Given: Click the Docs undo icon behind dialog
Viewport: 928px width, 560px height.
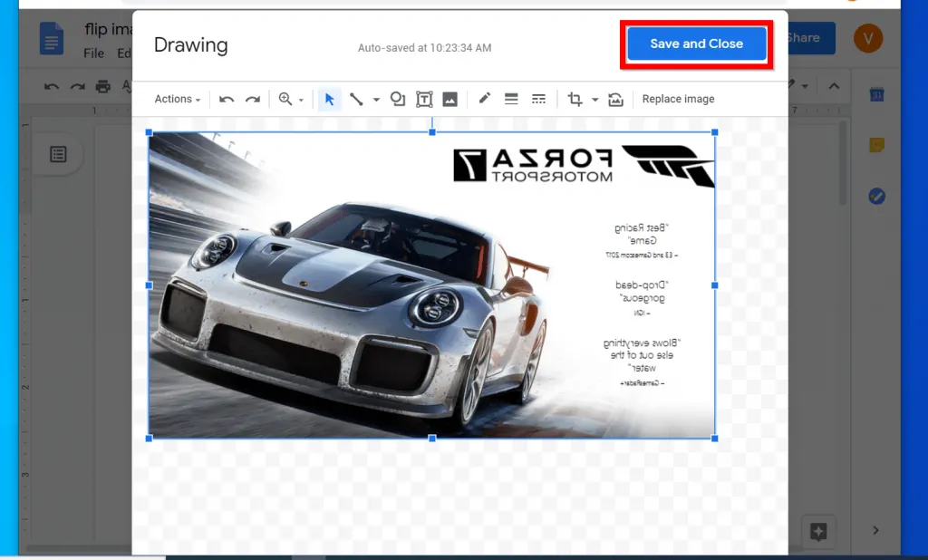Looking at the screenshot, I should click(x=52, y=86).
